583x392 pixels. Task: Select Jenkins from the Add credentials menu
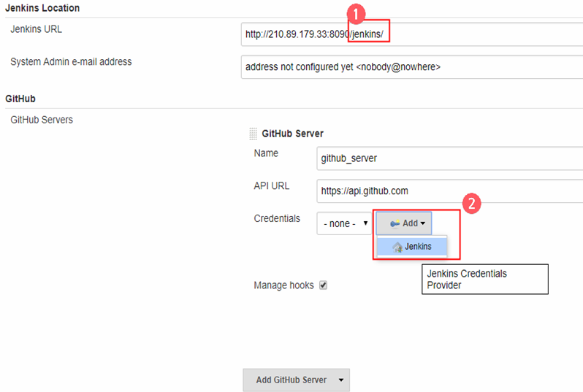(x=417, y=247)
